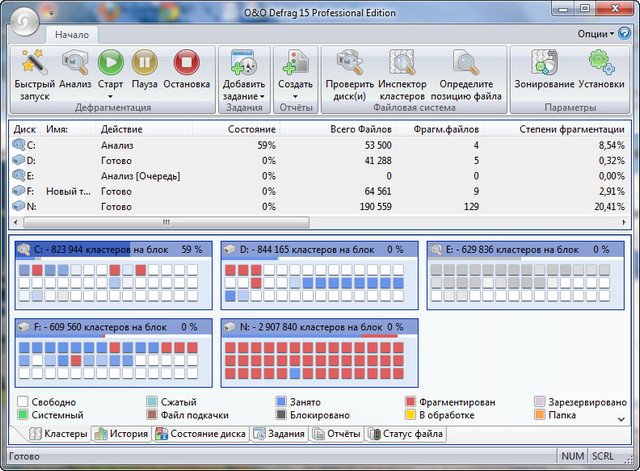Viewport: 640px width, 471px height.
Task: Click the Системный green legend swatch
Action: click(x=23, y=415)
